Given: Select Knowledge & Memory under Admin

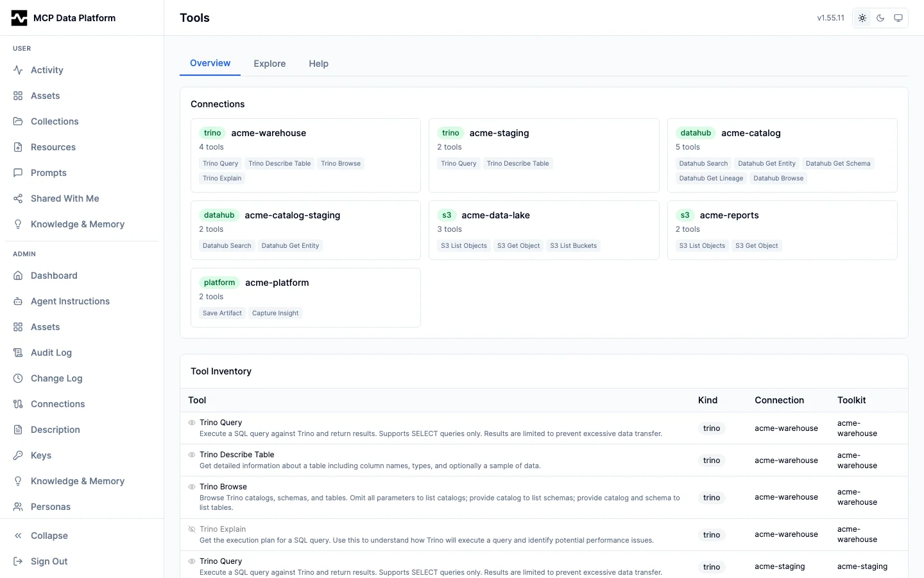Looking at the screenshot, I should coord(78,481).
